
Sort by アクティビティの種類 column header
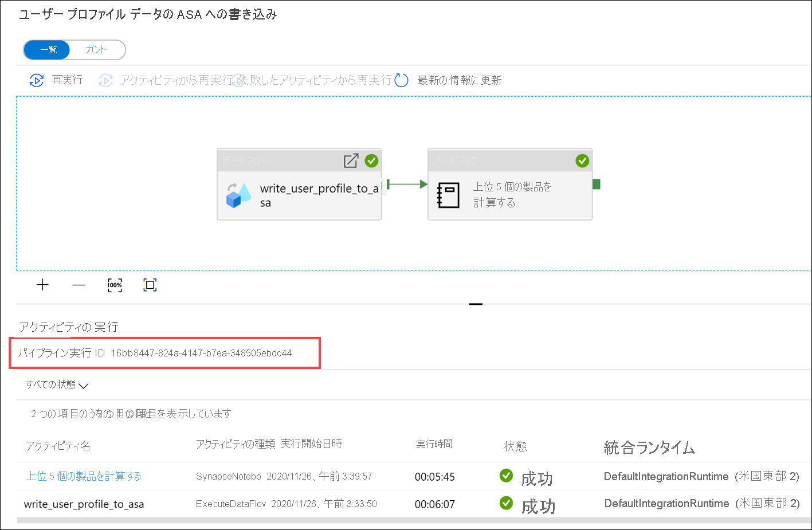coord(236,443)
